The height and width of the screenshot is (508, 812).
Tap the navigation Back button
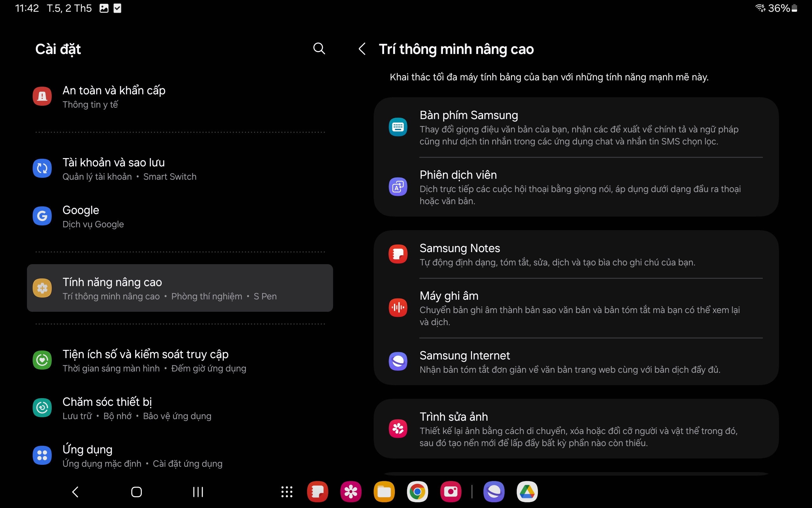tap(75, 492)
